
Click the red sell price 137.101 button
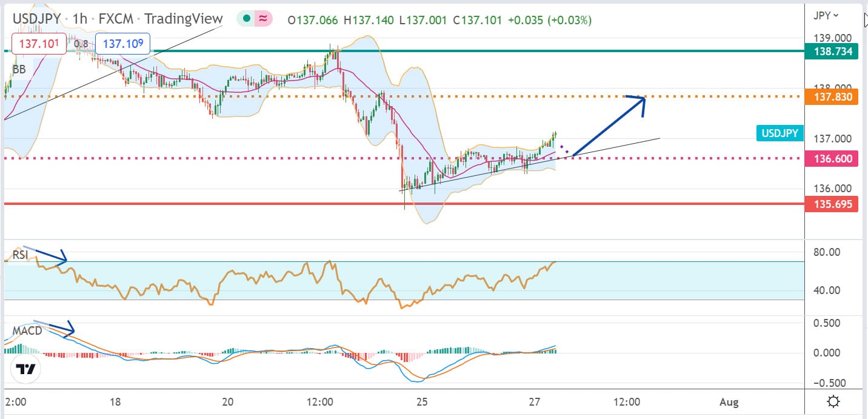(38, 44)
